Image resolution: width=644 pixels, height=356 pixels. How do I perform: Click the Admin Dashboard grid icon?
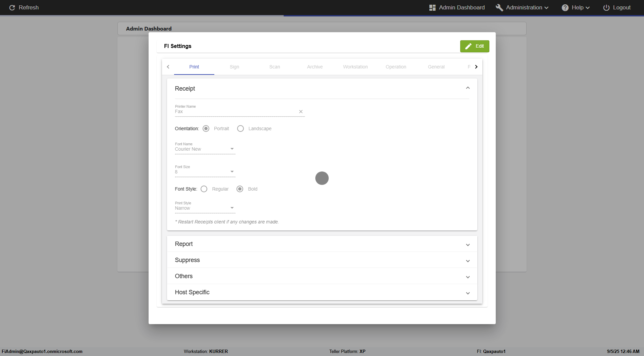point(432,7)
